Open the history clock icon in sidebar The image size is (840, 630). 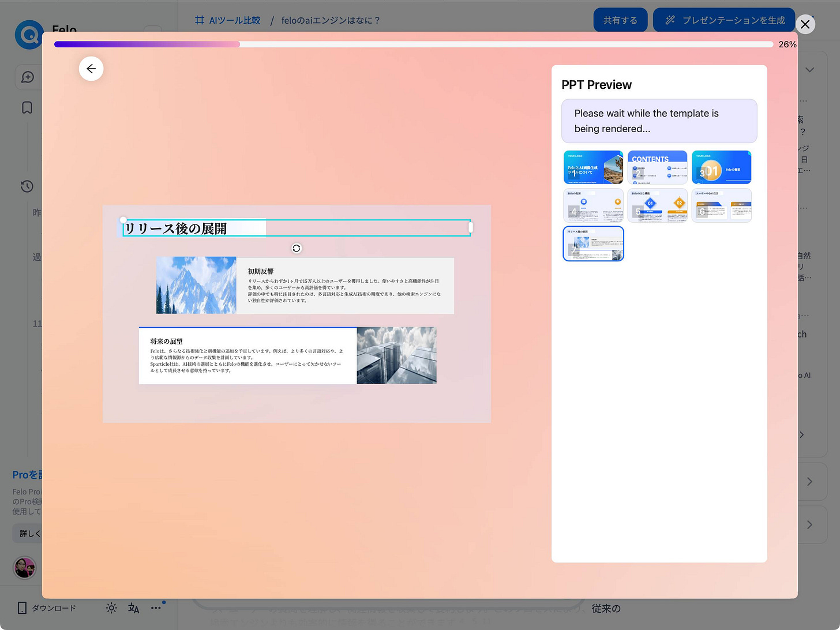tap(27, 186)
